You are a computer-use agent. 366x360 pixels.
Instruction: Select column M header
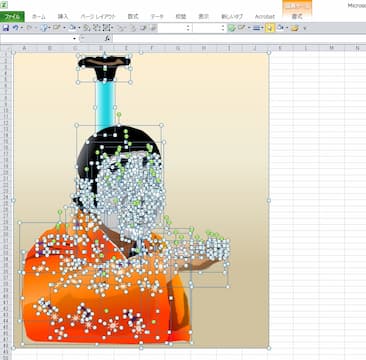click(332, 49)
